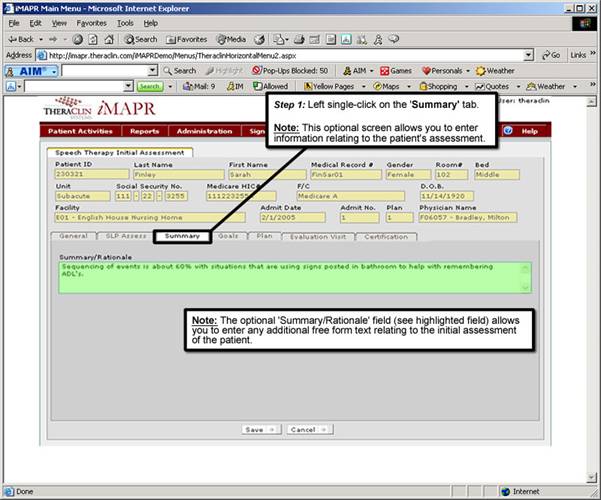The image size is (601, 500).
Task: Go back with the Back arrow
Action: [x=21, y=39]
